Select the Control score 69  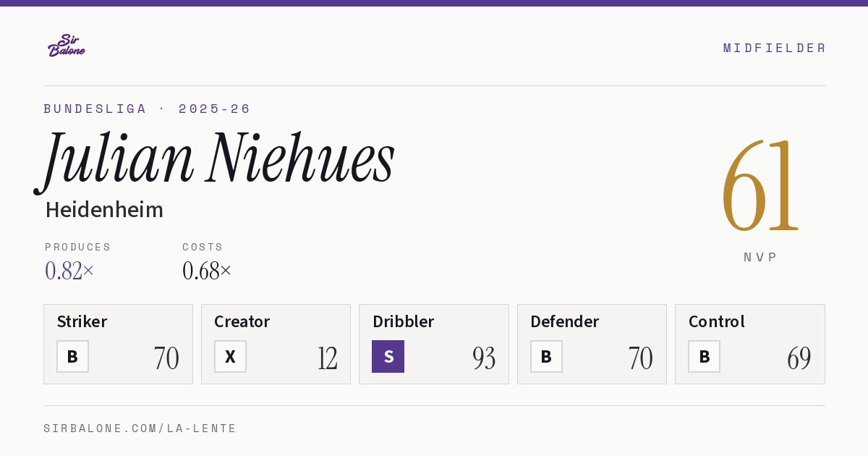pos(799,358)
